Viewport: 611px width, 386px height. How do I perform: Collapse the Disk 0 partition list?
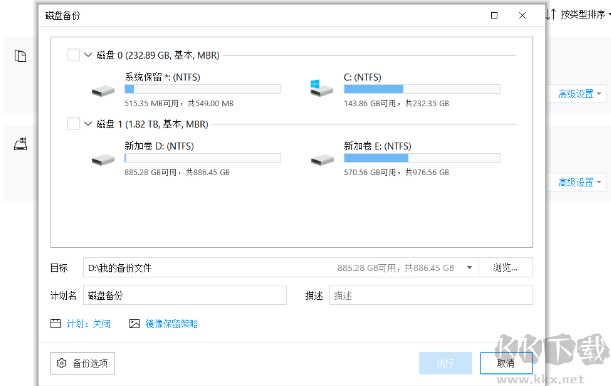click(x=88, y=55)
